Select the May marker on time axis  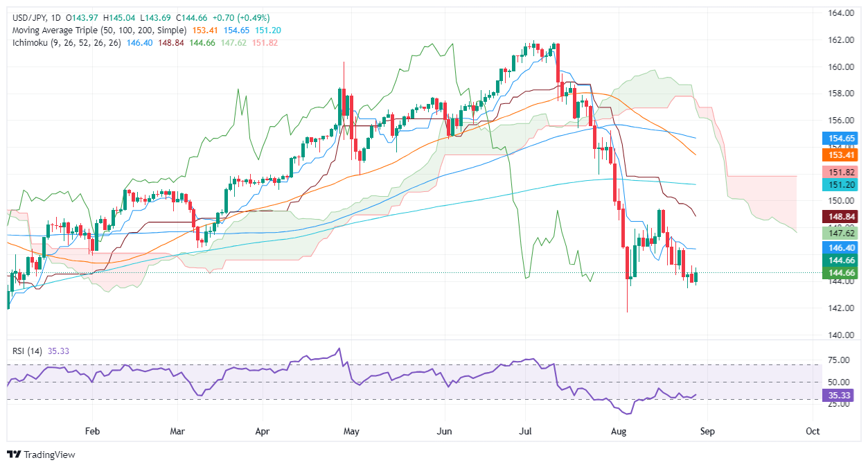(x=351, y=431)
